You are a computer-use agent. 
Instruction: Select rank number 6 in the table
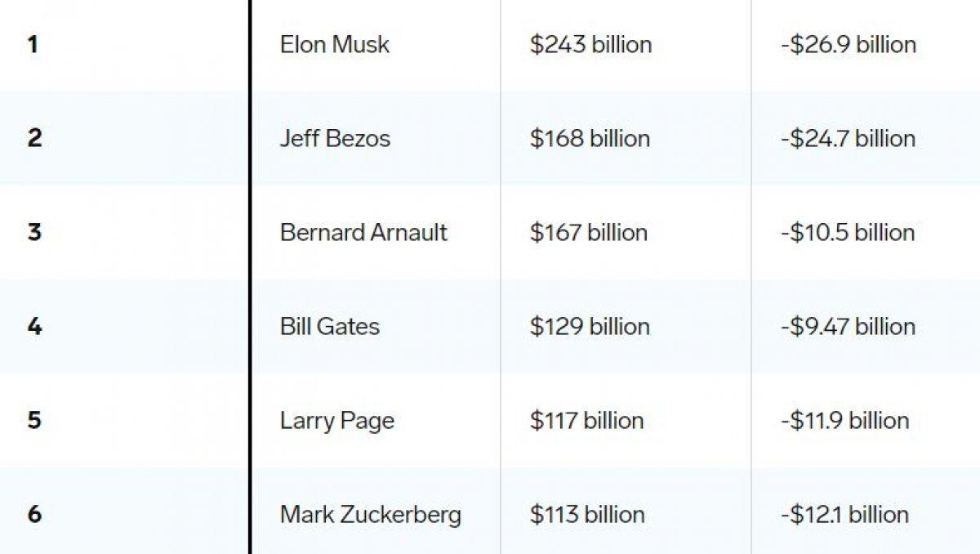click(x=33, y=515)
